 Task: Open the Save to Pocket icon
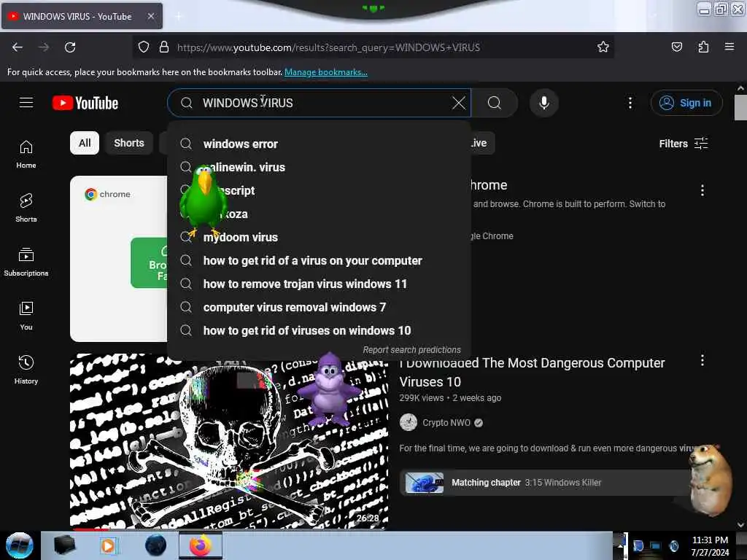676,47
